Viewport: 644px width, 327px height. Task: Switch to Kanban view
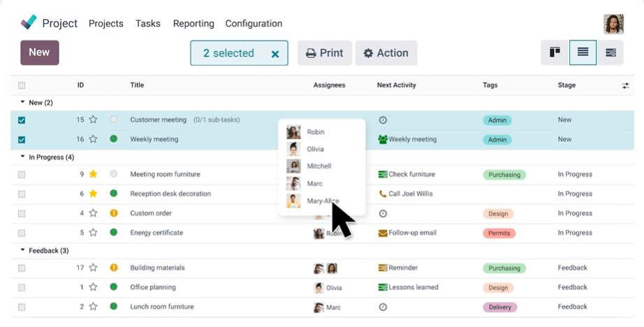555,52
